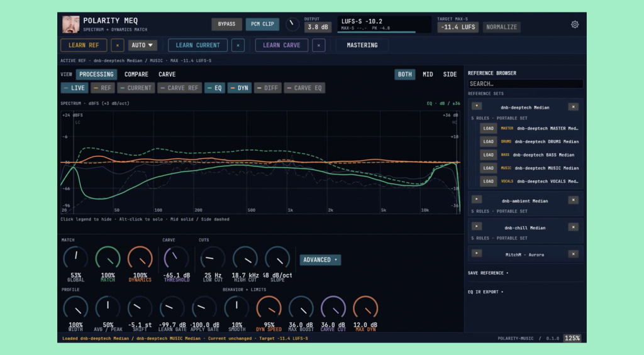Click the LEARN CARVE button
This screenshot has height=355, width=644.
pyautogui.click(x=281, y=45)
